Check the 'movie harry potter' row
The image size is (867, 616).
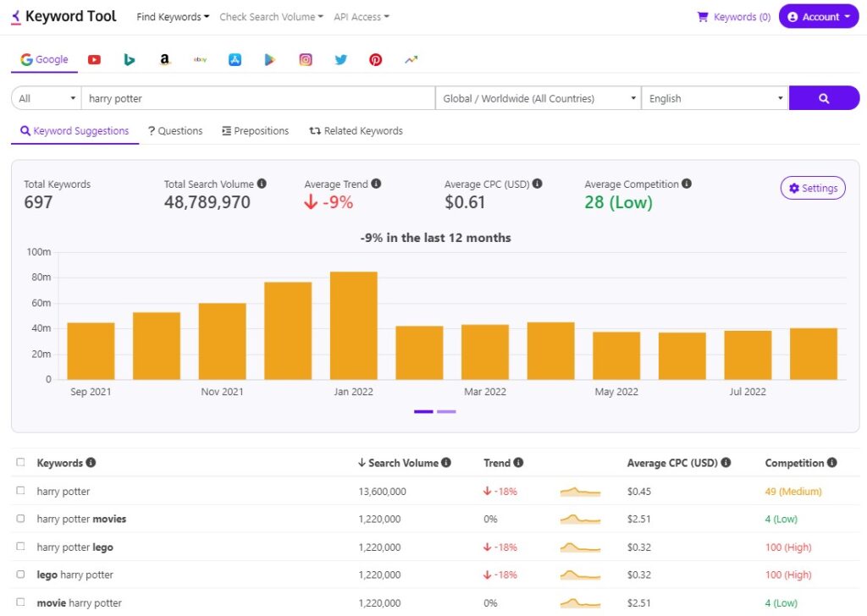click(20, 602)
